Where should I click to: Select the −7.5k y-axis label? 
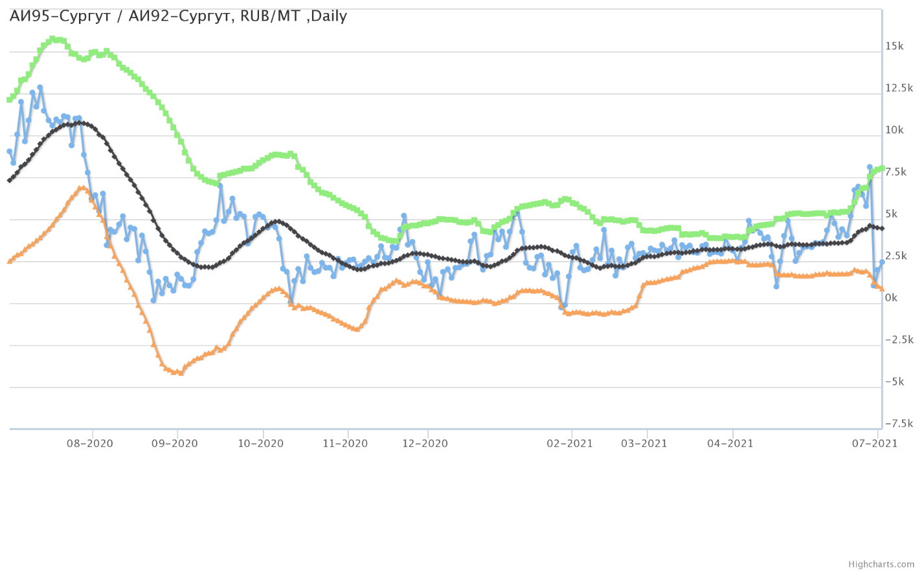pos(899,424)
